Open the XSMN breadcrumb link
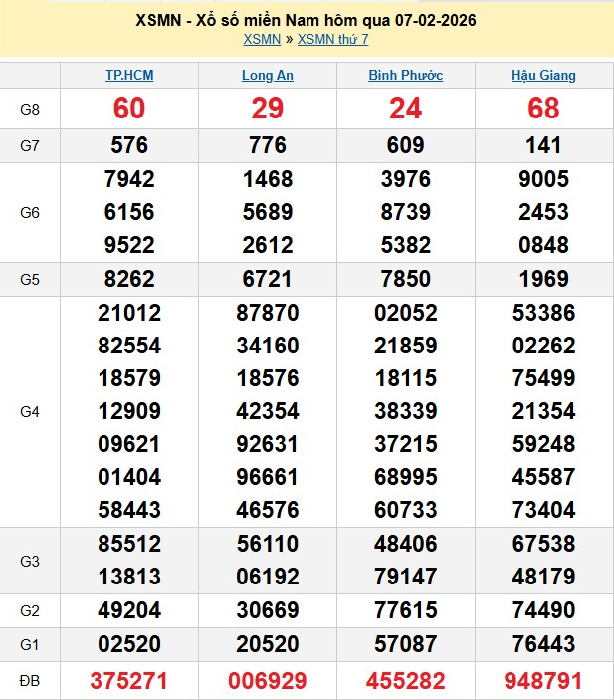Image resolution: width=614 pixels, height=700 pixels. tap(262, 39)
